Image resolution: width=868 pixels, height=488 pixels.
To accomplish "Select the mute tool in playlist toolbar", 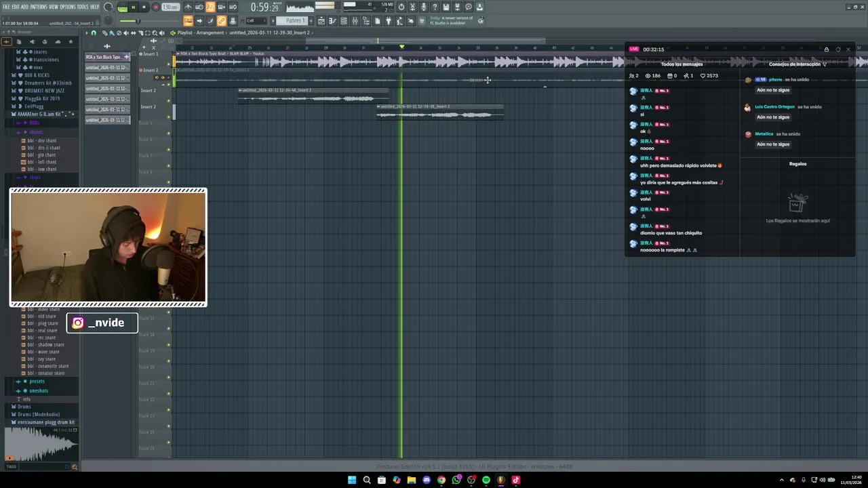I will [126, 33].
